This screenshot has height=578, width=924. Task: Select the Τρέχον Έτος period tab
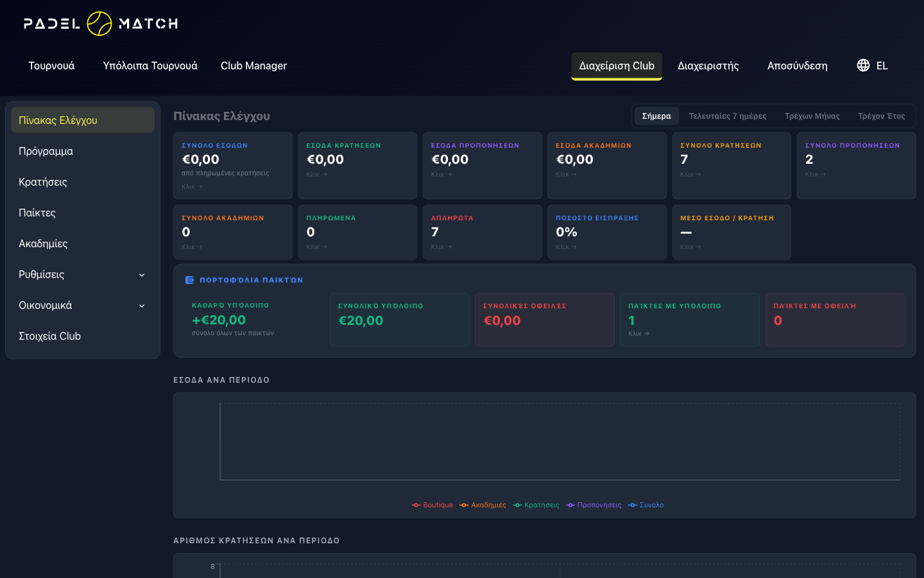click(882, 116)
